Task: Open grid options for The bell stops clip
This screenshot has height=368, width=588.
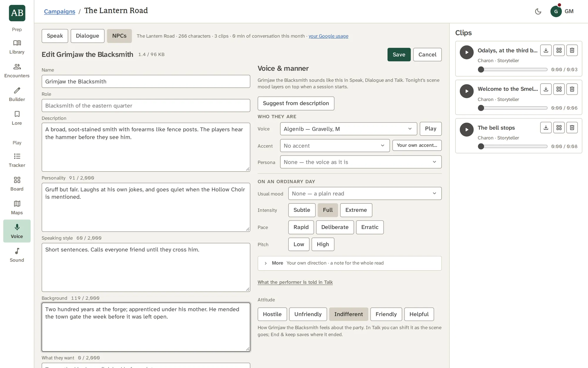Action: (559, 127)
